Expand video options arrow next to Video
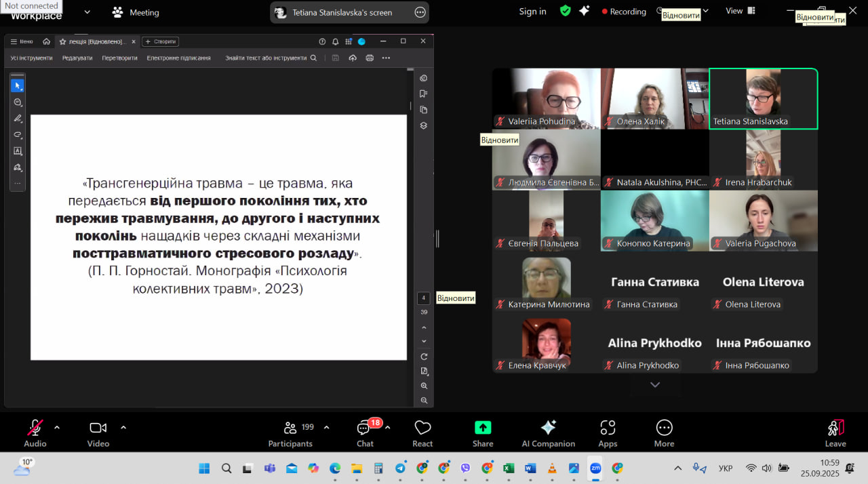This screenshot has width=868, height=484. [123, 428]
